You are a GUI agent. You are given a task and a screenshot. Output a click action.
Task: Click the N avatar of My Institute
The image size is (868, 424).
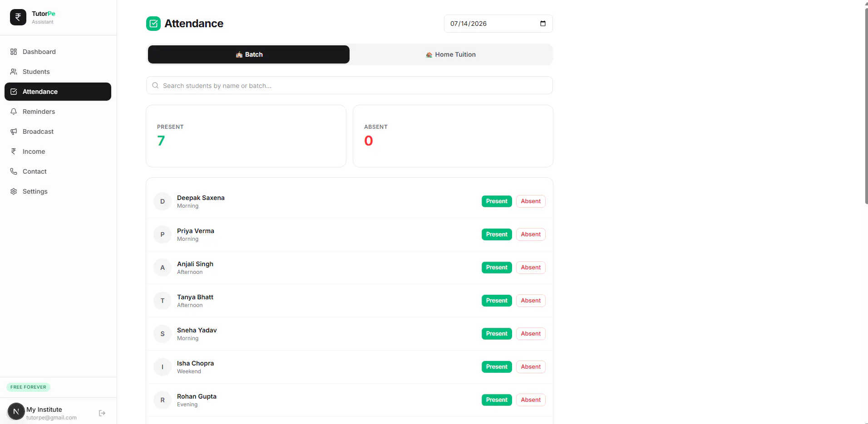point(16,411)
